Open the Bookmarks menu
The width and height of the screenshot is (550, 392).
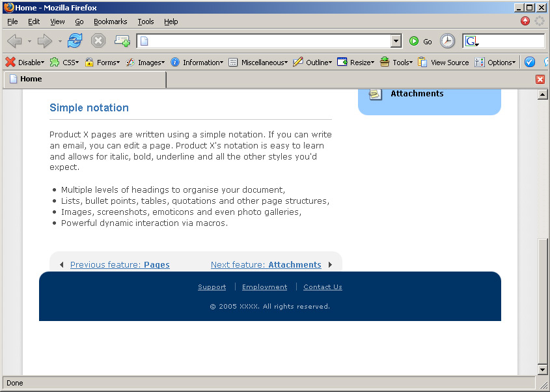point(110,21)
